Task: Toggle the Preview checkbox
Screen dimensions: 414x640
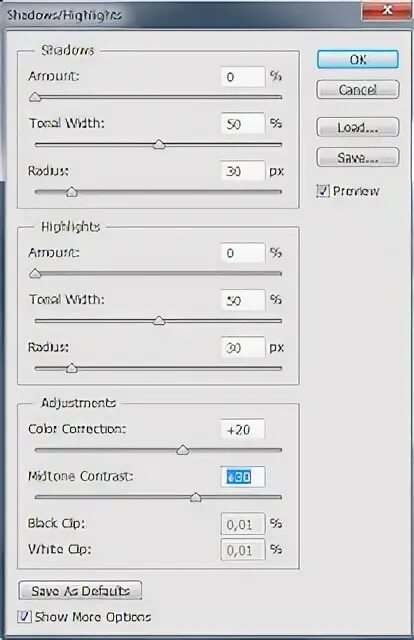Action: pos(323,191)
